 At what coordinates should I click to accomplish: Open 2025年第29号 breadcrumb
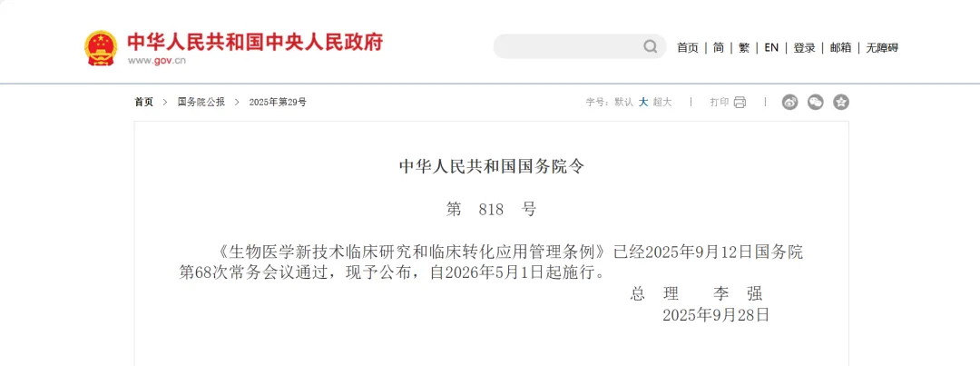(x=278, y=102)
